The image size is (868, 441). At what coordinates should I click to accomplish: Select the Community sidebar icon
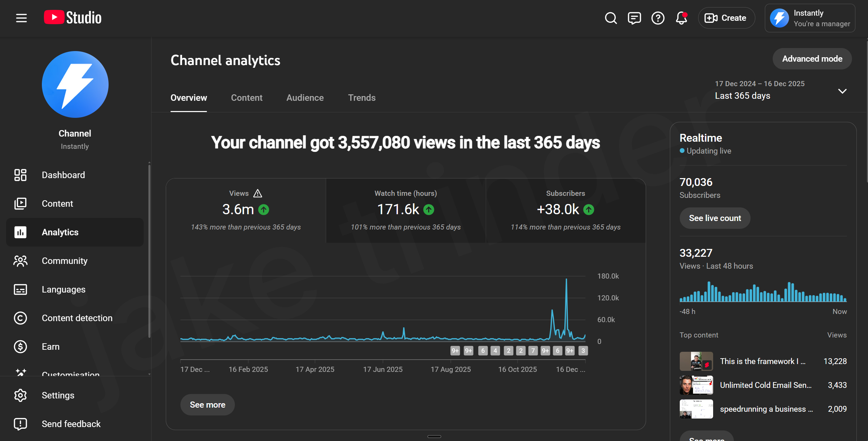pos(20,261)
